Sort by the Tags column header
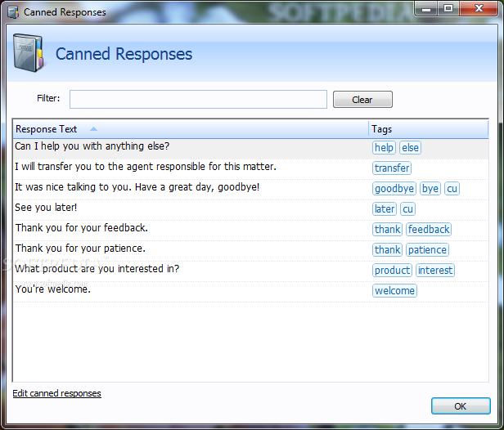The height and width of the screenshot is (430, 504). (429, 129)
